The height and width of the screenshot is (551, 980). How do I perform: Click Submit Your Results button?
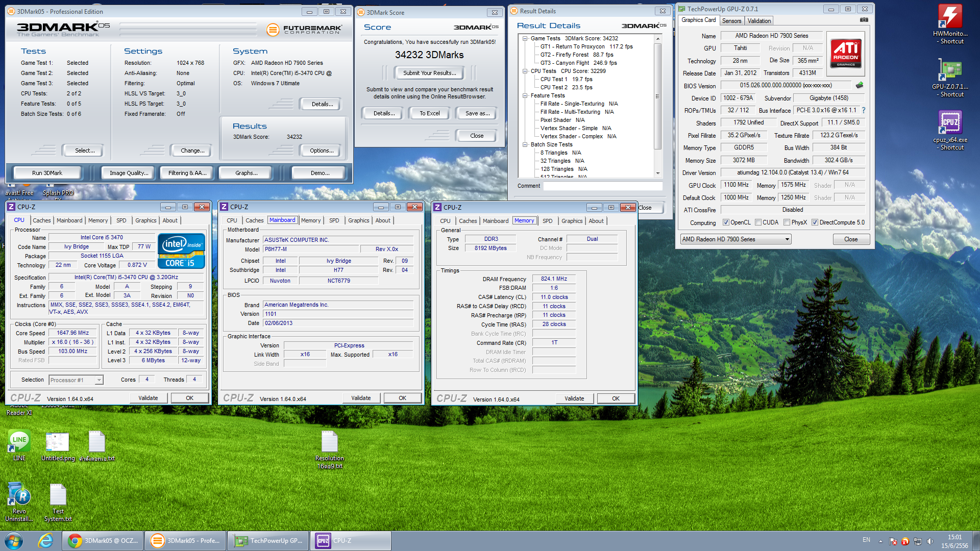click(429, 73)
